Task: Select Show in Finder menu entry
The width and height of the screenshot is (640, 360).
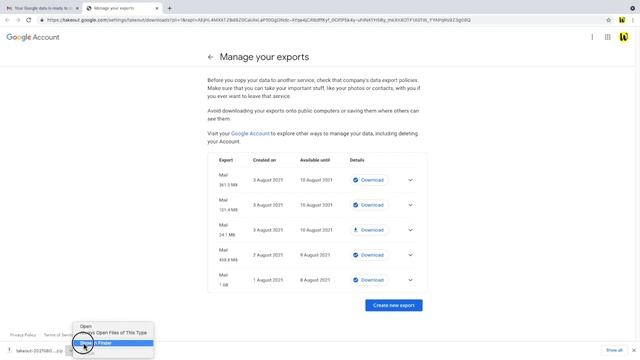Action: coord(113,343)
